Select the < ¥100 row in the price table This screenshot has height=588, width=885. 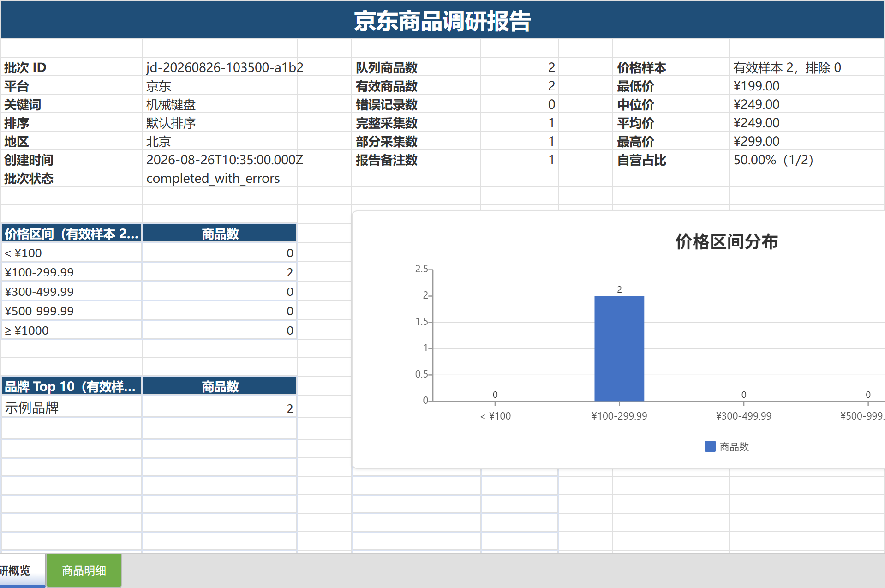tap(72, 253)
